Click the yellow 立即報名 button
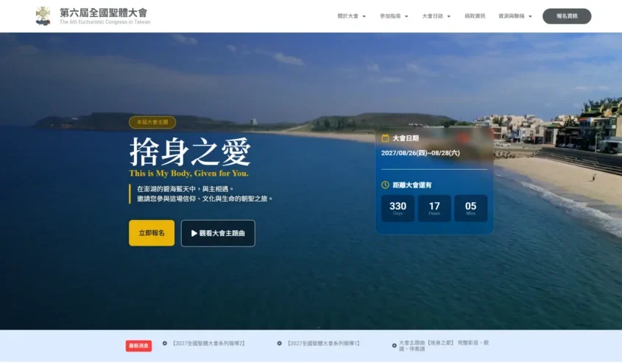This screenshot has width=622, height=364. pyautogui.click(x=152, y=233)
